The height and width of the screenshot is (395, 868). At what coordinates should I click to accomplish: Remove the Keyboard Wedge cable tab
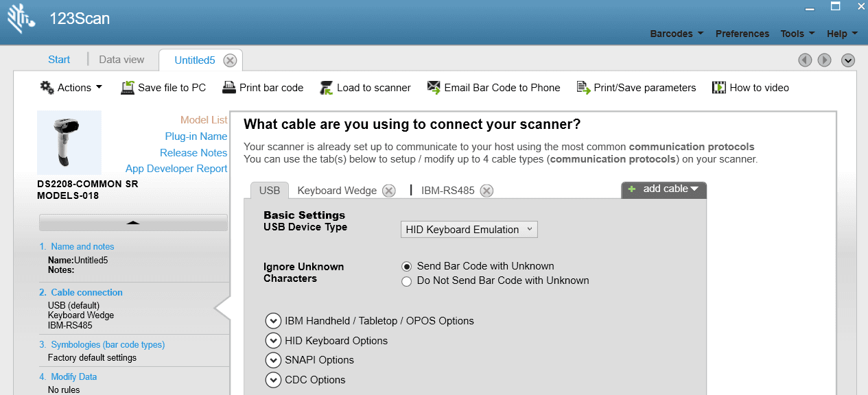[x=389, y=191]
